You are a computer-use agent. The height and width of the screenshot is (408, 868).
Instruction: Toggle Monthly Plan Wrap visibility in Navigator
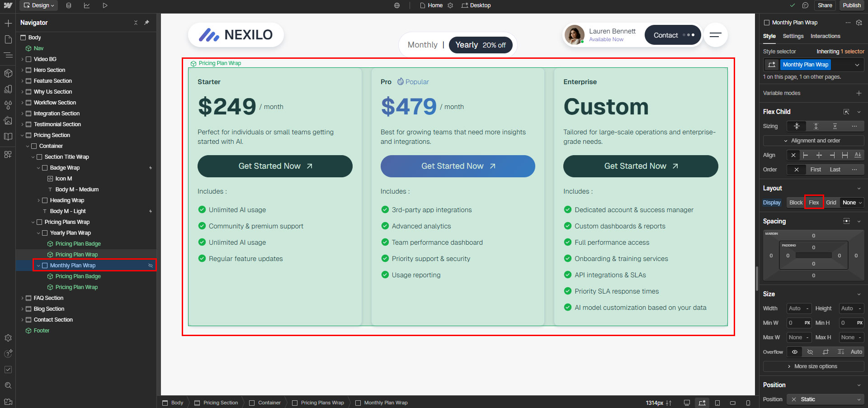point(151,266)
